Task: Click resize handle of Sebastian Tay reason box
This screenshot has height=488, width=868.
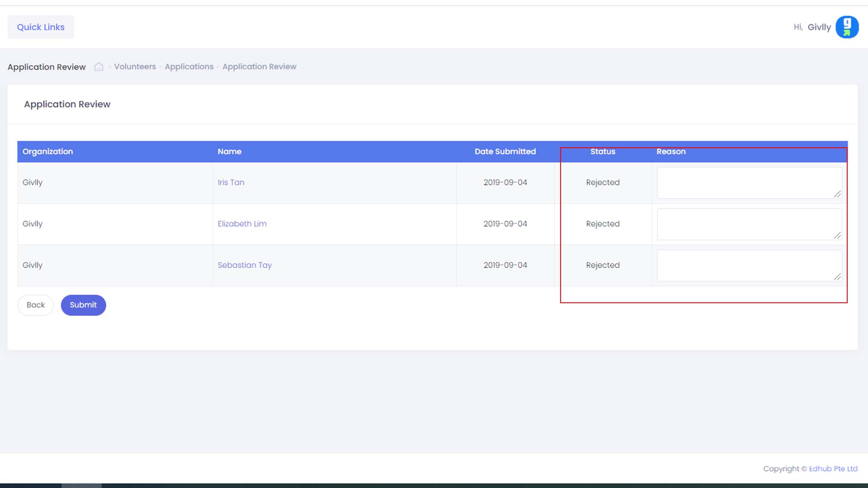Action: [x=837, y=277]
